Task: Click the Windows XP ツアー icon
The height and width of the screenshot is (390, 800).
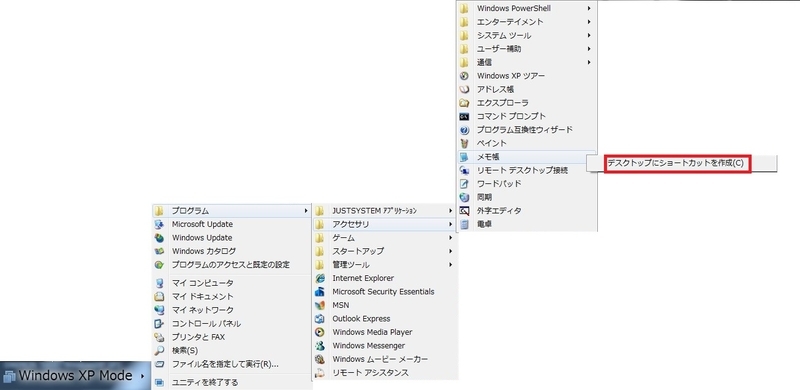Action: coord(464,76)
